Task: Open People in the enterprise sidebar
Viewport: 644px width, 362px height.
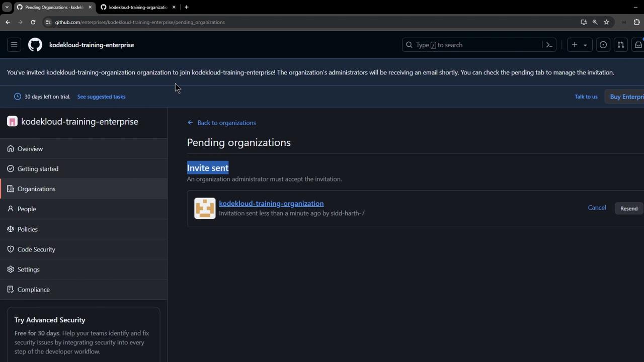Action: click(84, 209)
